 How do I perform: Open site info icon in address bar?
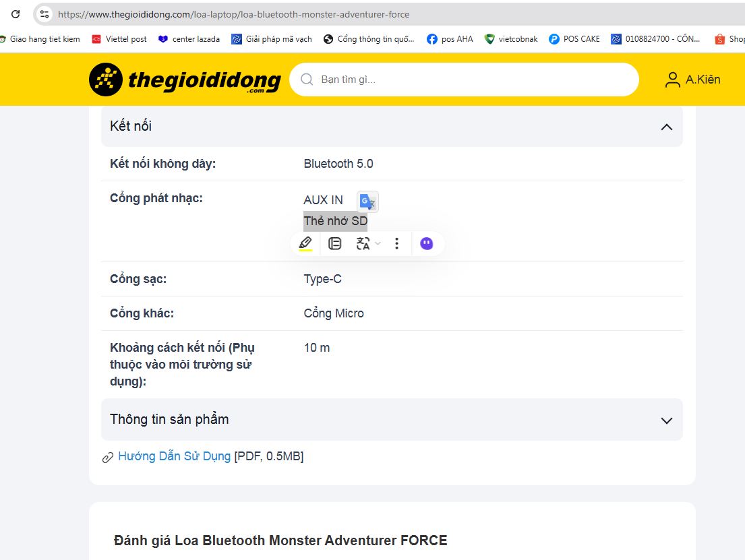click(x=44, y=14)
